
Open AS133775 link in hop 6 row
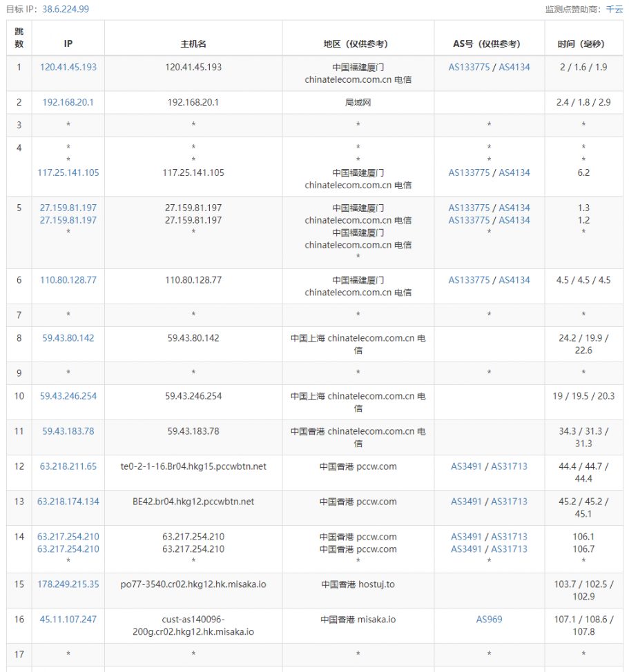click(469, 280)
